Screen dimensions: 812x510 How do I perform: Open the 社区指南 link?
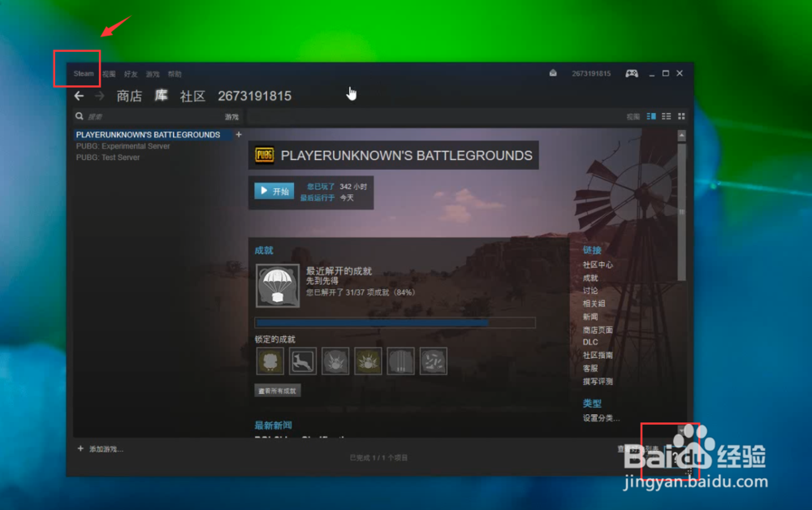click(x=598, y=355)
